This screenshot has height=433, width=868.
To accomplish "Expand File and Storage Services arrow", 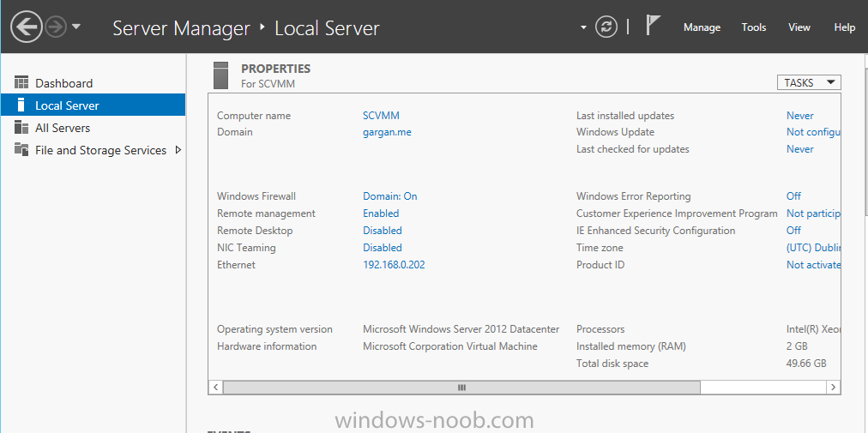I will (178, 149).
